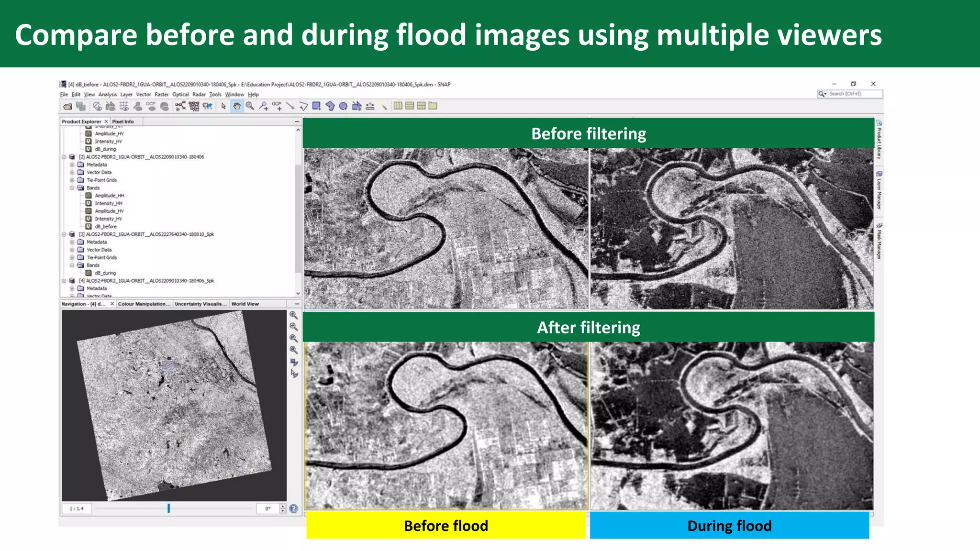This screenshot has height=551, width=980.
Task: Switch to Uncertainty Visualisation tab
Action: [201, 304]
